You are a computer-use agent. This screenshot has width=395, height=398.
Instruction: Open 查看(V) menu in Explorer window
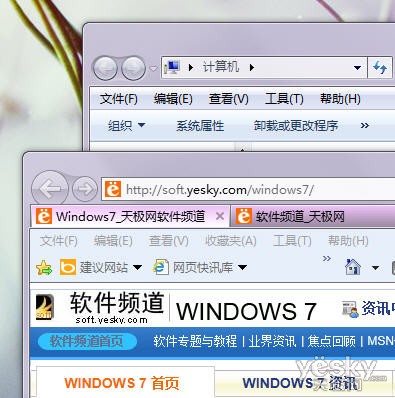228,99
